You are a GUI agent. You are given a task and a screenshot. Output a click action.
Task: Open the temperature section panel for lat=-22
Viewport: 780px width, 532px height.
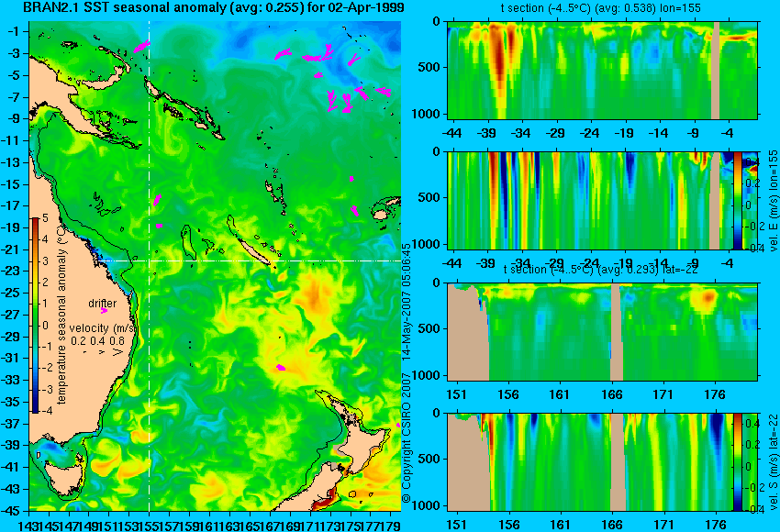click(x=602, y=332)
